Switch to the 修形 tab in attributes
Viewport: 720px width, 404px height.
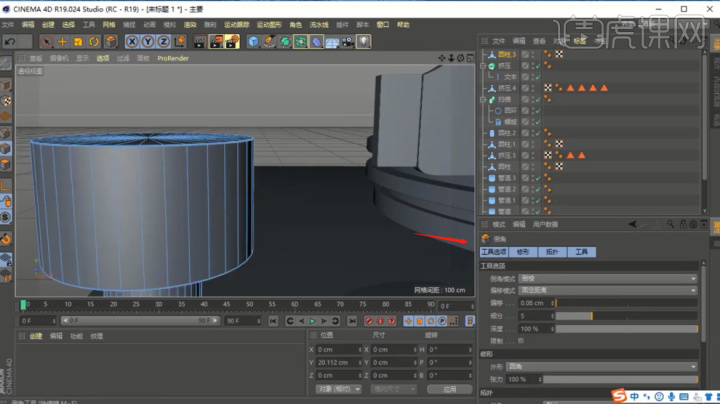coord(522,252)
